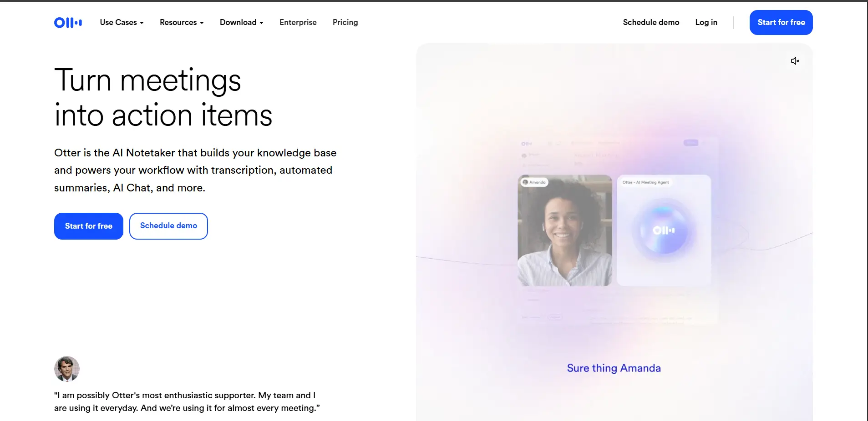Click the Turn meetings into action items heading
This screenshot has width=868, height=421.
[x=163, y=98]
